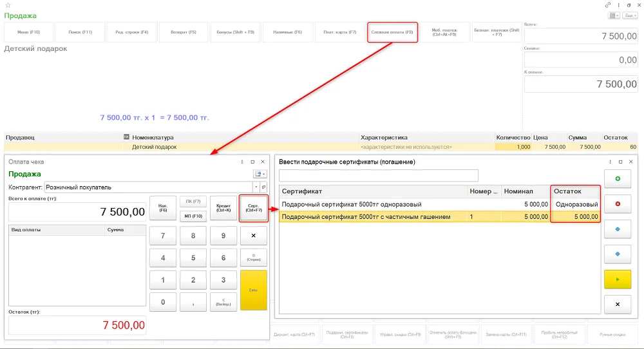644x349 pixels.
Task: Click the C (Backsp.) key
Action: click(223, 302)
